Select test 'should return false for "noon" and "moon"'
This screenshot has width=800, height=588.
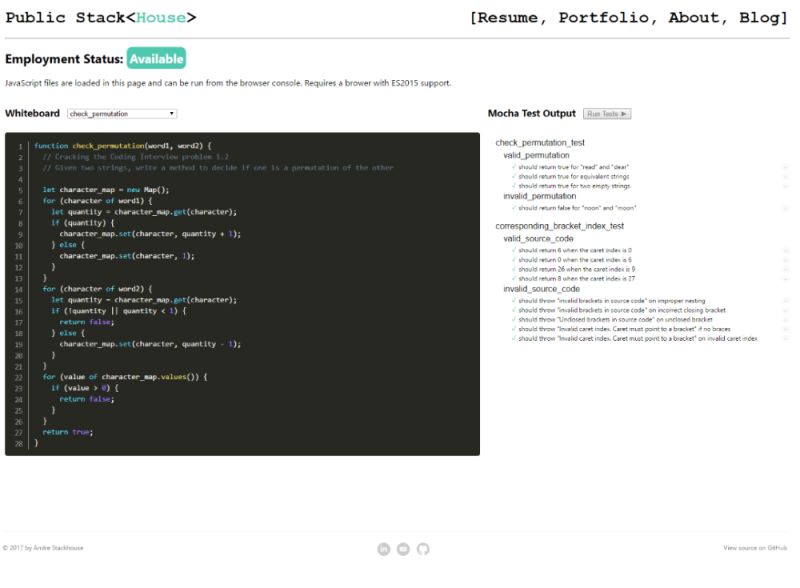577,208
